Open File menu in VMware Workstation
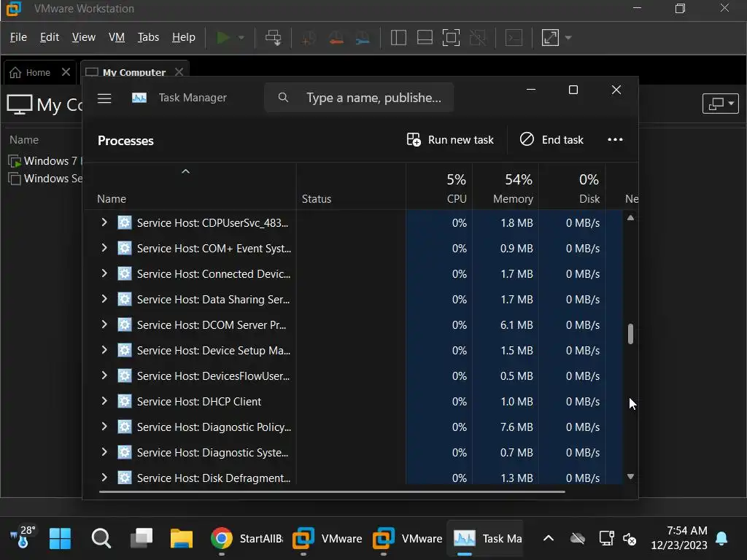The height and width of the screenshot is (560, 747). [x=18, y=37]
